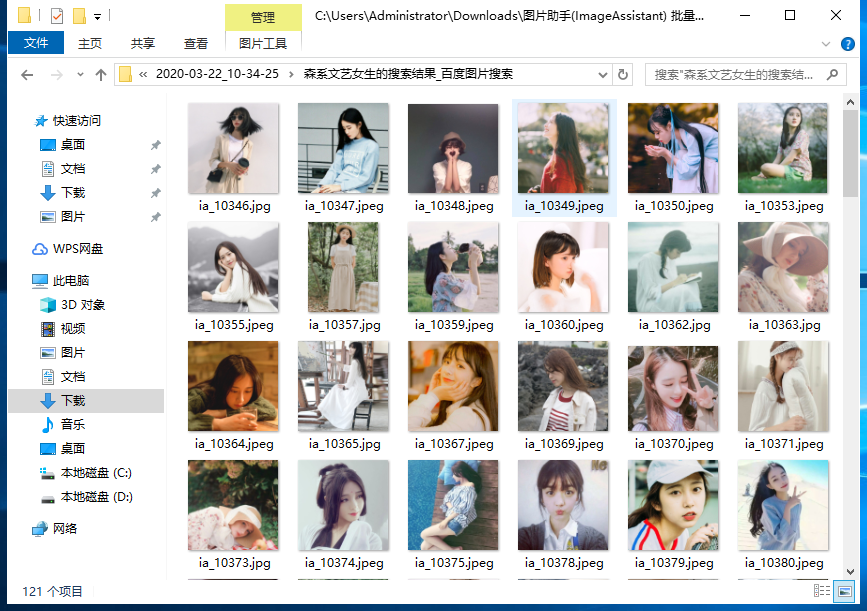Click 2020-03-22_10-34-25 in the breadcrumb path
Image resolution: width=867 pixels, height=611 pixels.
(217, 75)
